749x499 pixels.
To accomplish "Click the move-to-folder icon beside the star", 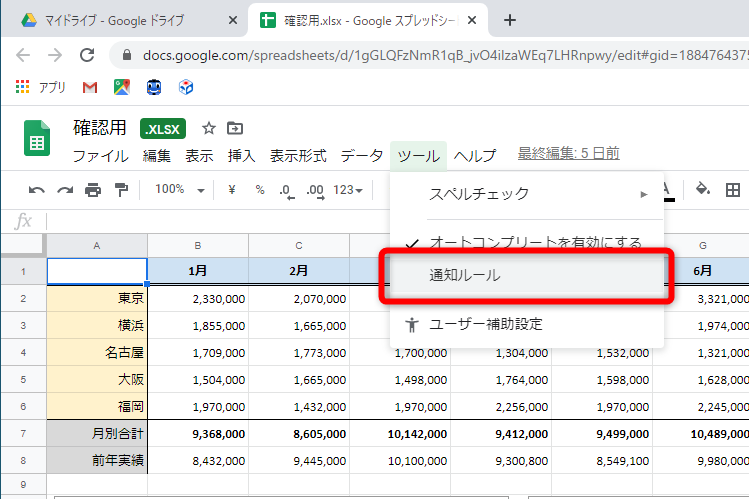I will pyautogui.click(x=235, y=128).
